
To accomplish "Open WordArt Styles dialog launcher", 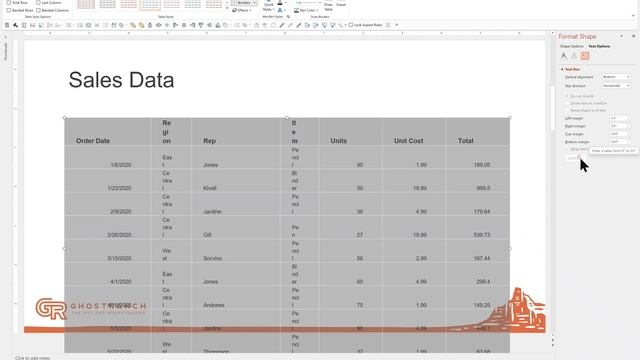I will tap(288, 17).
